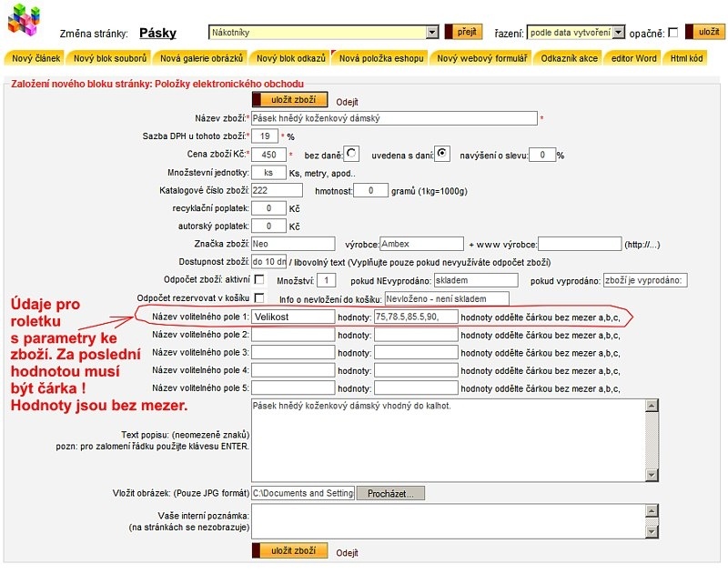Click the 'Název volitelného pole 2' field

point(293,335)
